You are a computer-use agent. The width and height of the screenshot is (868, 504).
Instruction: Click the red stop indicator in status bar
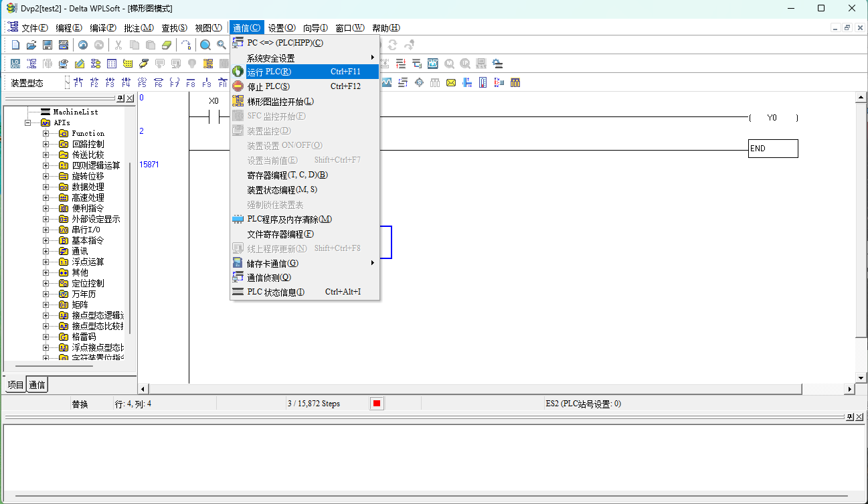[377, 404]
